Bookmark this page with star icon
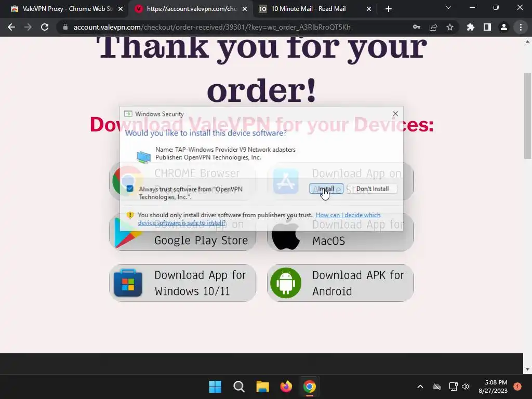Viewport: 532px width, 399px height. coord(450,27)
